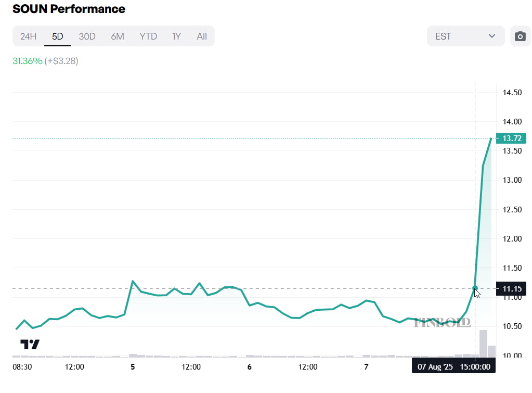Switch to the 24H range tab
This screenshot has width=532, height=393.
28,36
